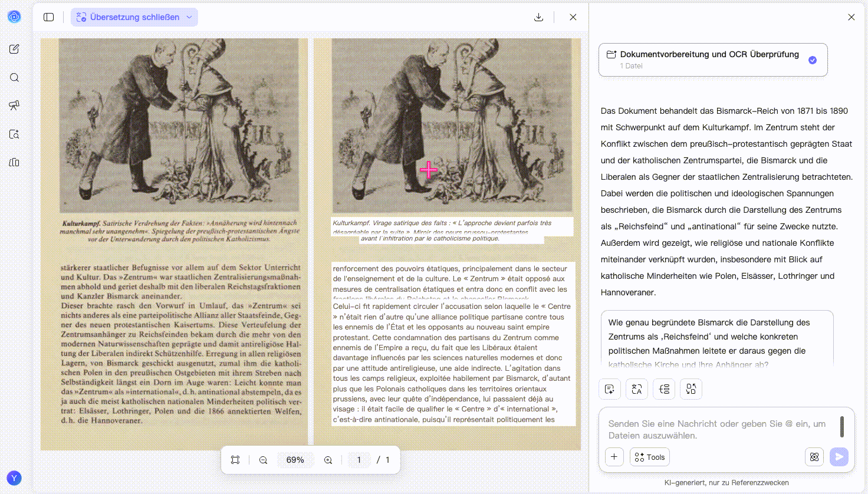Download the translated document
Viewport: 868px width, 494px height.
tap(538, 17)
